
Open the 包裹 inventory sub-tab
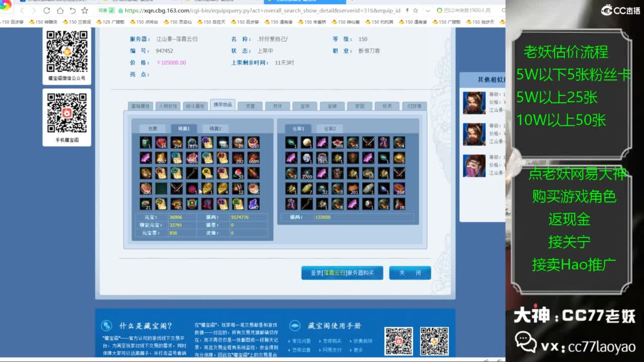[x=152, y=129]
